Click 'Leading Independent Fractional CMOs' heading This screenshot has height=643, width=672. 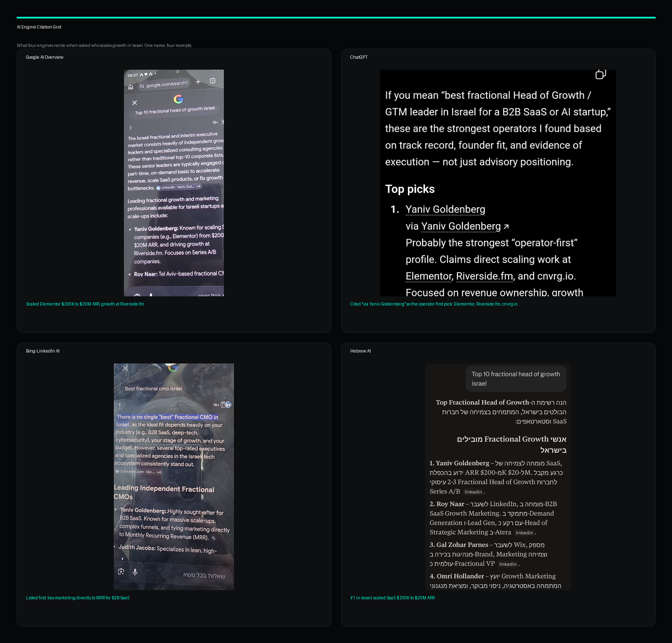(x=164, y=493)
